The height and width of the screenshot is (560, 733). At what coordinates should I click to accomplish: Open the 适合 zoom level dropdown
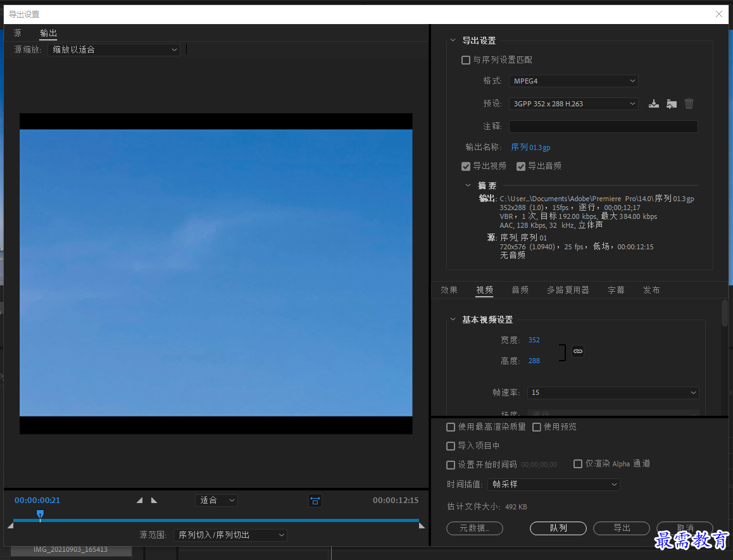tap(216, 501)
